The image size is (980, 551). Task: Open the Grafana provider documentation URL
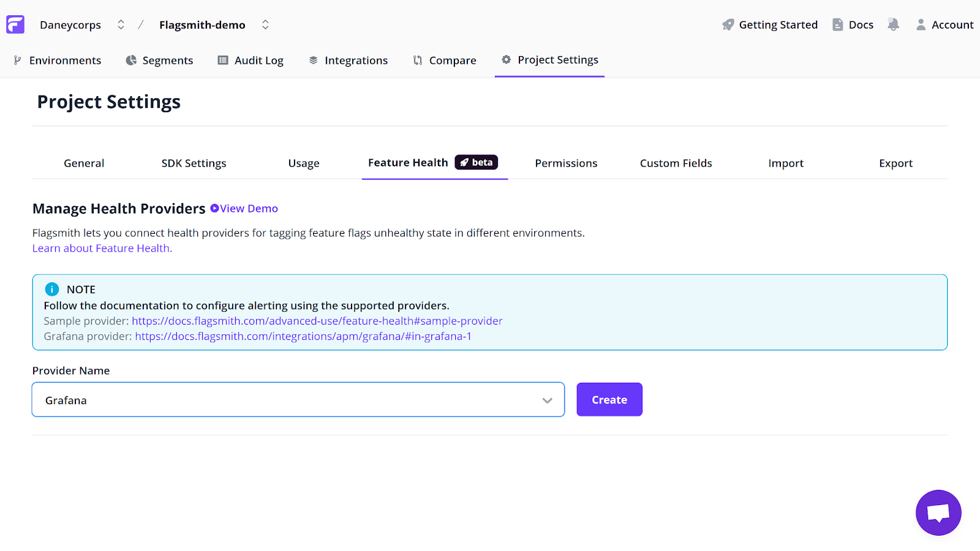click(303, 337)
